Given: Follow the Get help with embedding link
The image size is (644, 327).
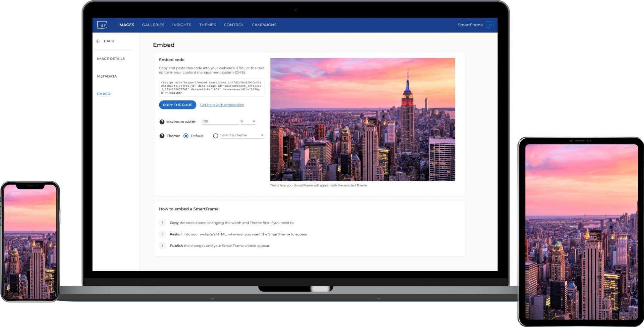Looking at the screenshot, I should (x=222, y=105).
